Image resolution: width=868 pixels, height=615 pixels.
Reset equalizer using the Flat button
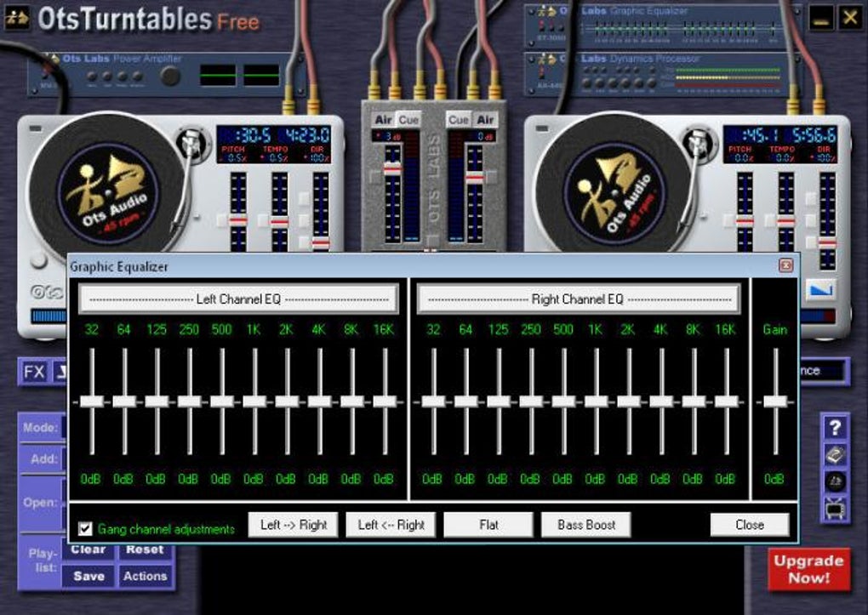click(488, 524)
